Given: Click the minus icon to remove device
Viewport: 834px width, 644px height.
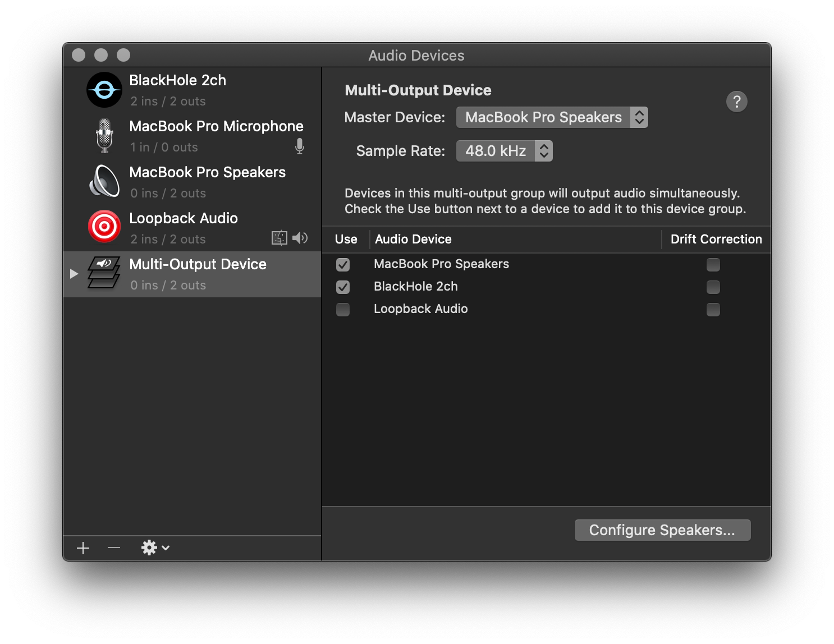Looking at the screenshot, I should (114, 548).
